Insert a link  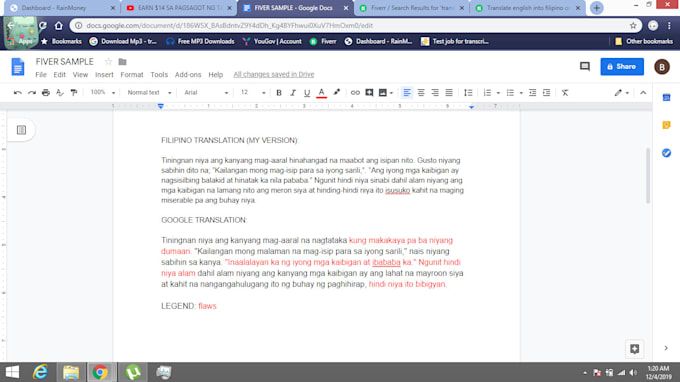click(x=355, y=92)
